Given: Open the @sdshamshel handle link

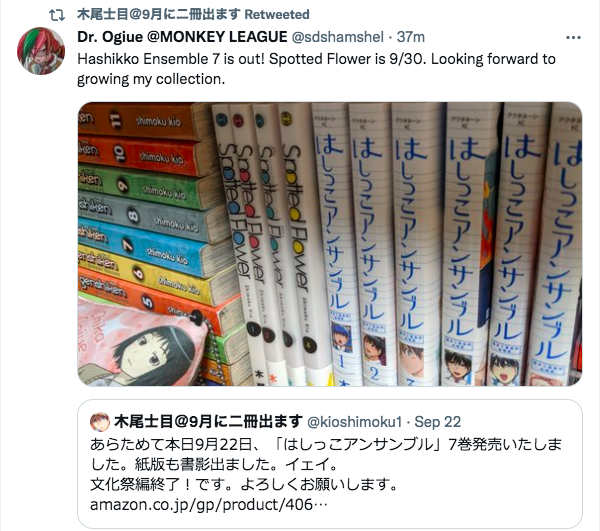Looking at the screenshot, I should (338, 37).
